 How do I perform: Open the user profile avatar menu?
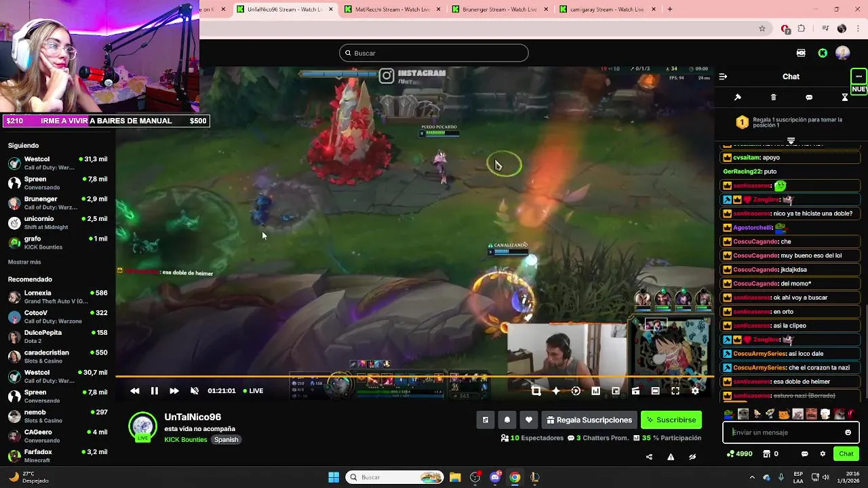point(843,53)
